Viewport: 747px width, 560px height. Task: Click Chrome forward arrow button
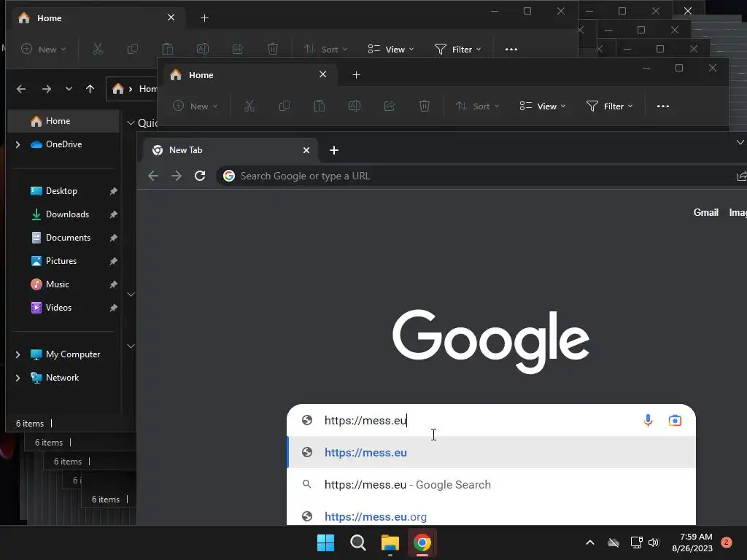pos(177,176)
